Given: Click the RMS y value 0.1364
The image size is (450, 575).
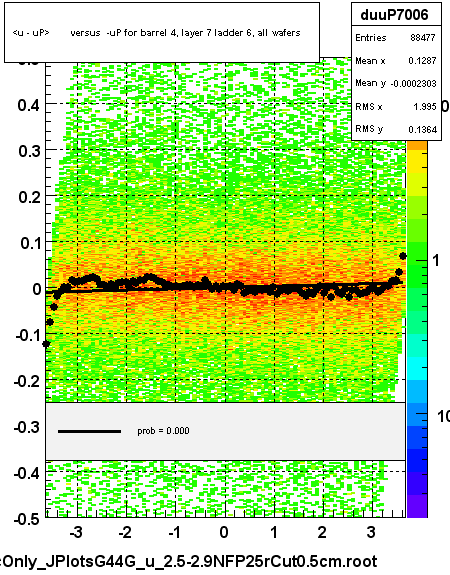Looking at the screenshot, I should [x=422, y=129].
